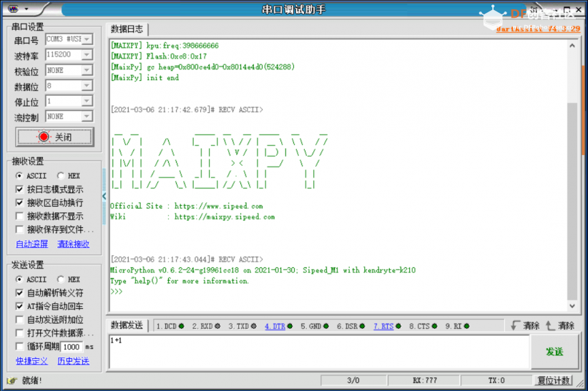Toggle the 4.DTR signal link
The height and width of the screenshot is (391, 588).
275,326
